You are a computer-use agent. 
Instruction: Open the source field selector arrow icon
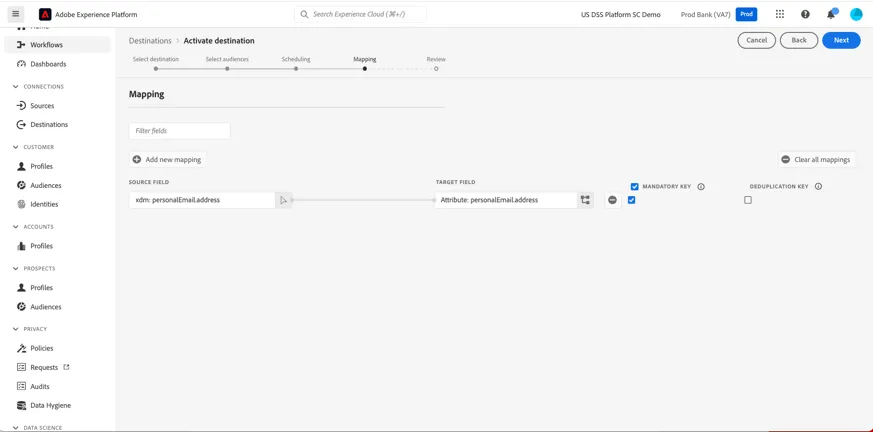(283, 200)
